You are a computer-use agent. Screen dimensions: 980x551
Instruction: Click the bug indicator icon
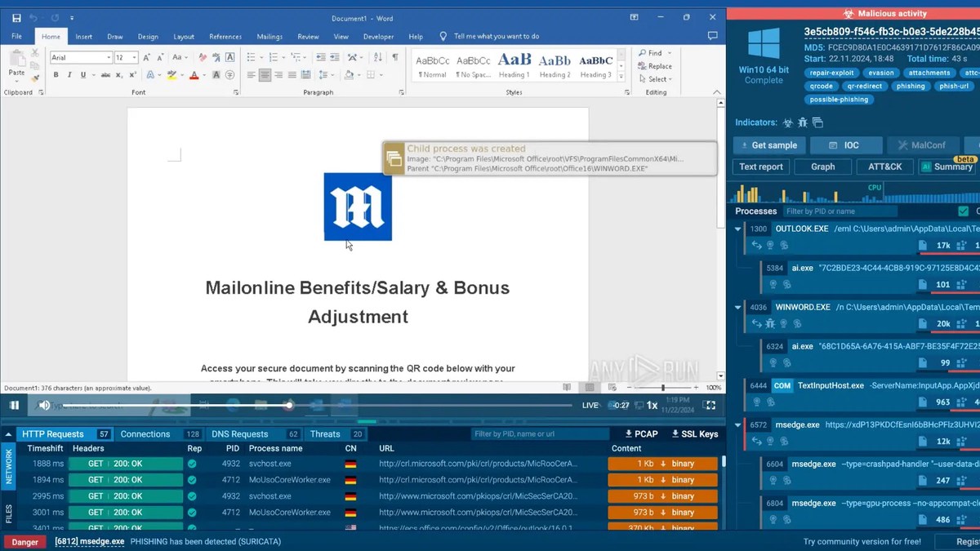803,122
